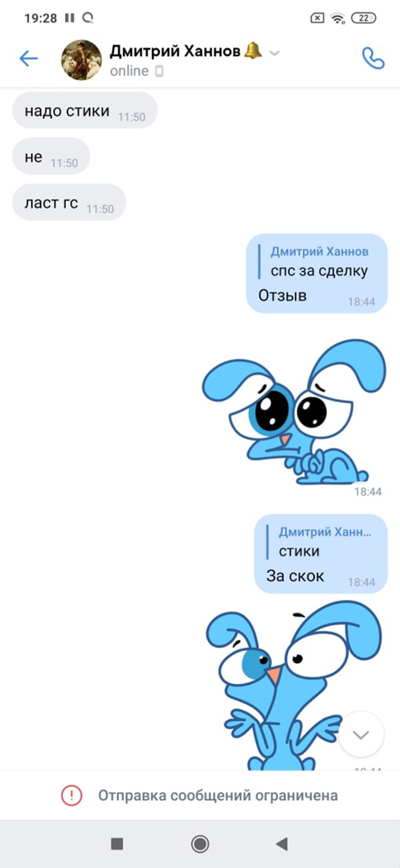The height and width of the screenshot is (868, 400).
Task: Open the quoted reply 'спс за сделку'
Action: click(x=319, y=262)
